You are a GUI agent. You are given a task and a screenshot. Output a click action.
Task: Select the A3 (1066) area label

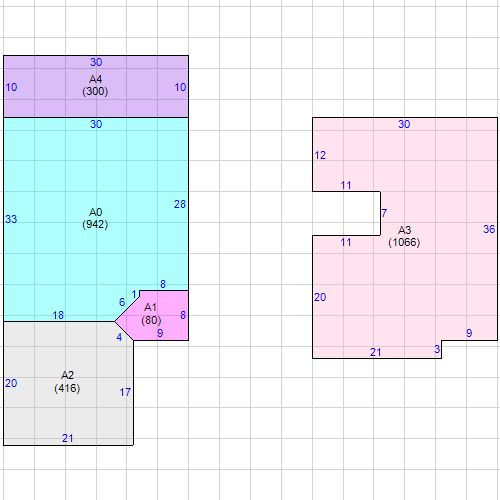[x=404, y=236]
